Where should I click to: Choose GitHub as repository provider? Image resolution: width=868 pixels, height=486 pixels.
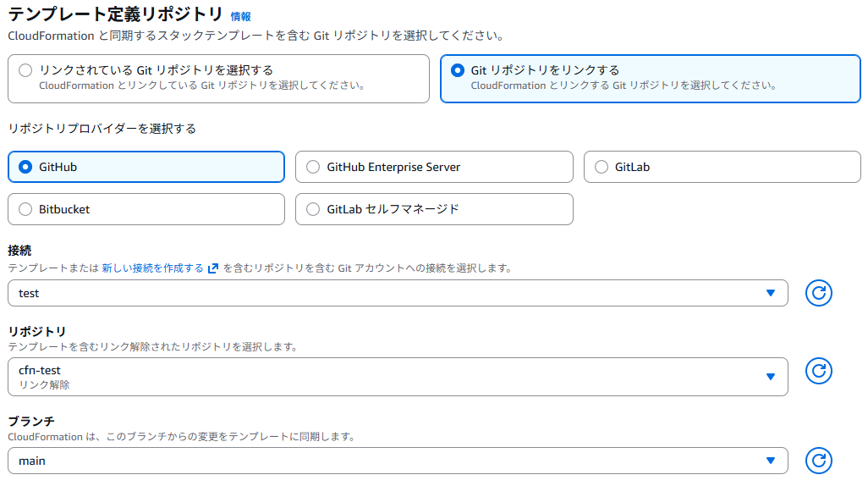(146, 167)
